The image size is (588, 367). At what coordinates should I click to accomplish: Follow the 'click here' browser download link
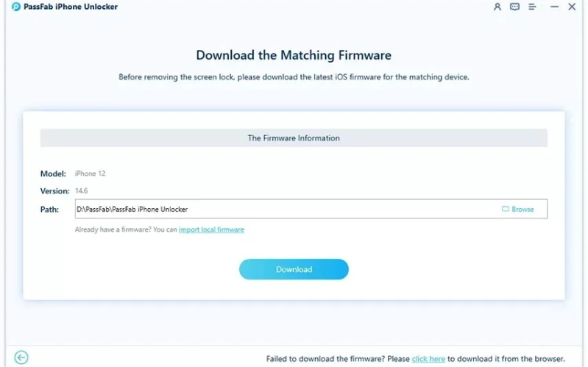(428, 359)
